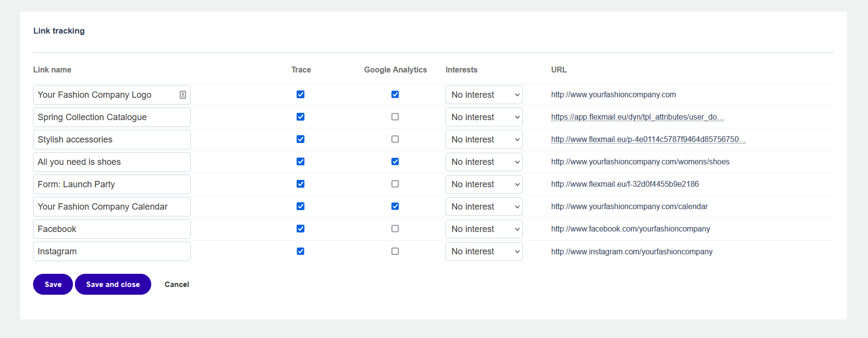The height and width of the screenshot is (338, 868).
Task: Expand Interests dropdown for Form: Launch Party
Action: point(484,184)
